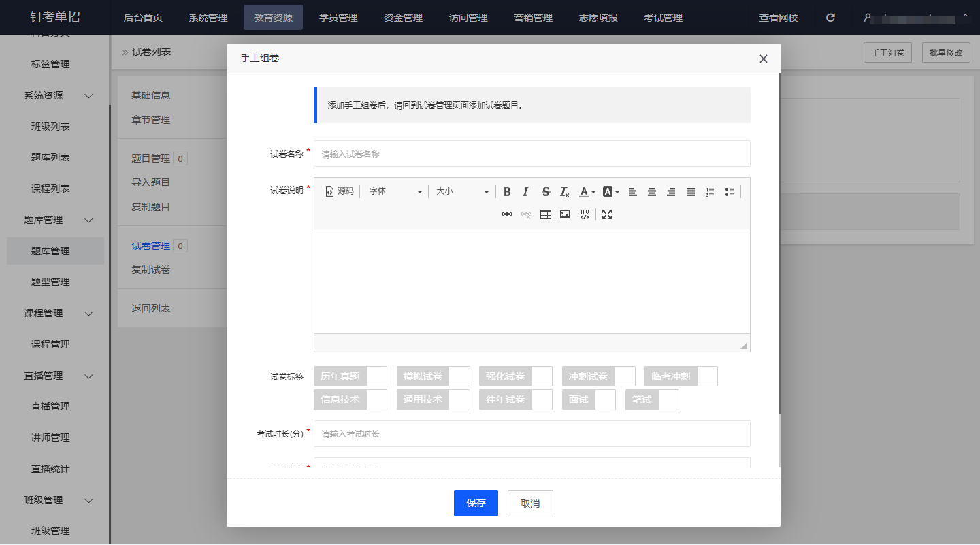Apply italic formatting in the editor
This screenshot has width=980, height=545.
525,192
